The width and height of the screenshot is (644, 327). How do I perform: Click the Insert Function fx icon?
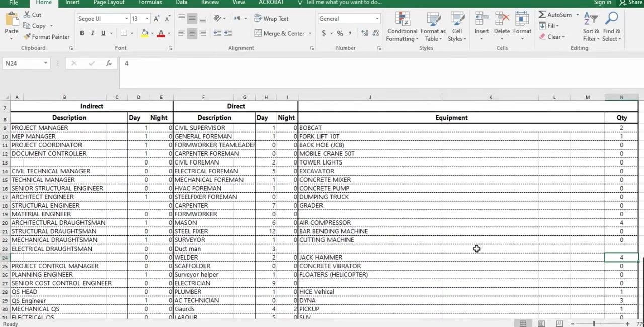pos(109,63)
